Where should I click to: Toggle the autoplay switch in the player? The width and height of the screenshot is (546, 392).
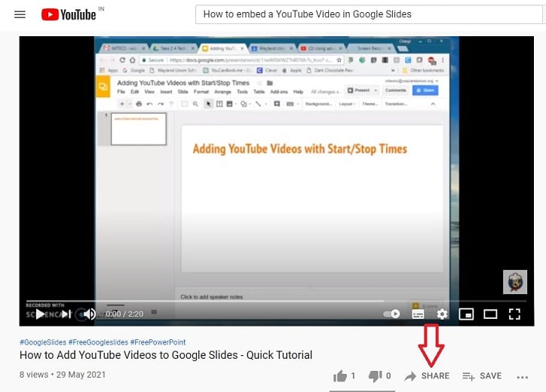[x=391, y=314]
